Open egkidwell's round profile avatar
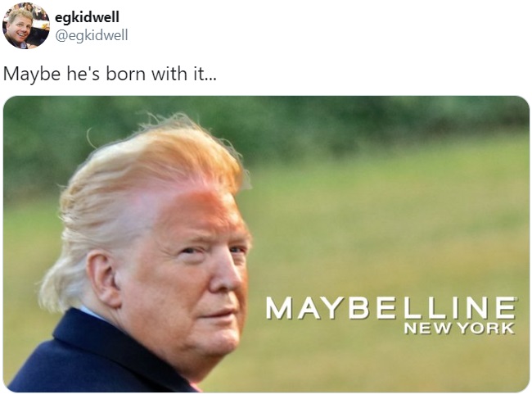532x399 pixels. click(x=26, y=25)
